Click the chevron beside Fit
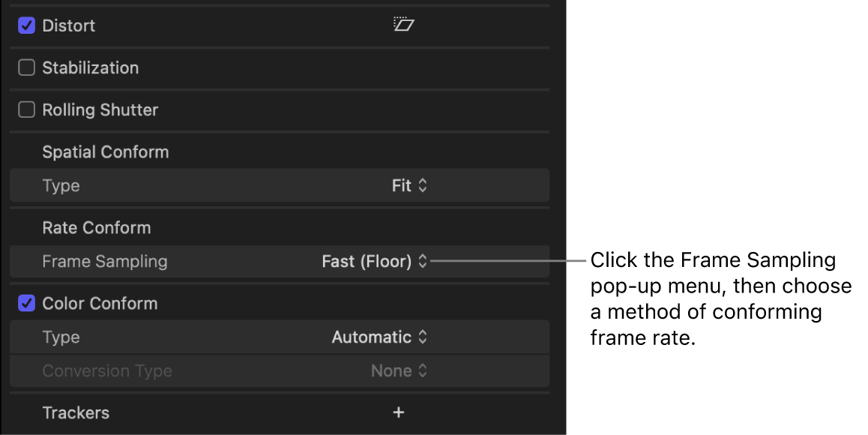 (x=422, y=185)
